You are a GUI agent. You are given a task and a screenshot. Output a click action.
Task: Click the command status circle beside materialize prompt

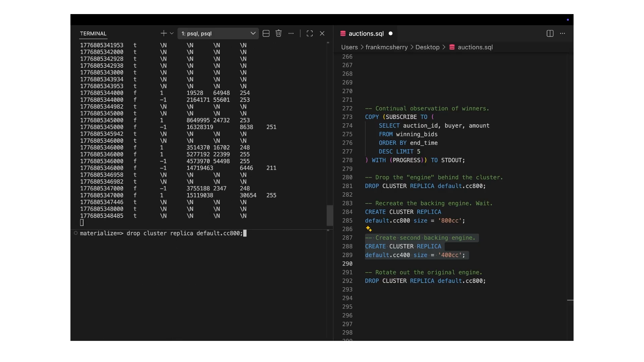click(76, 233)
